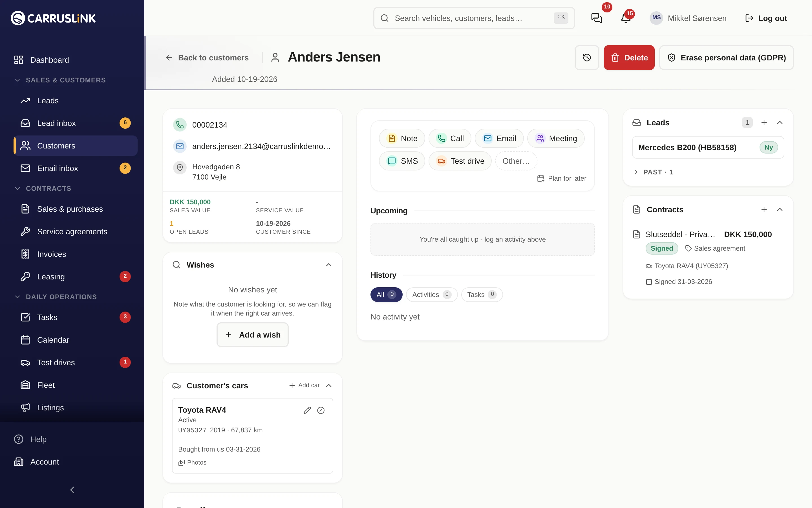812x508 pixels.
Task: Log an Email activity
Action: click(x=499, y=138)
